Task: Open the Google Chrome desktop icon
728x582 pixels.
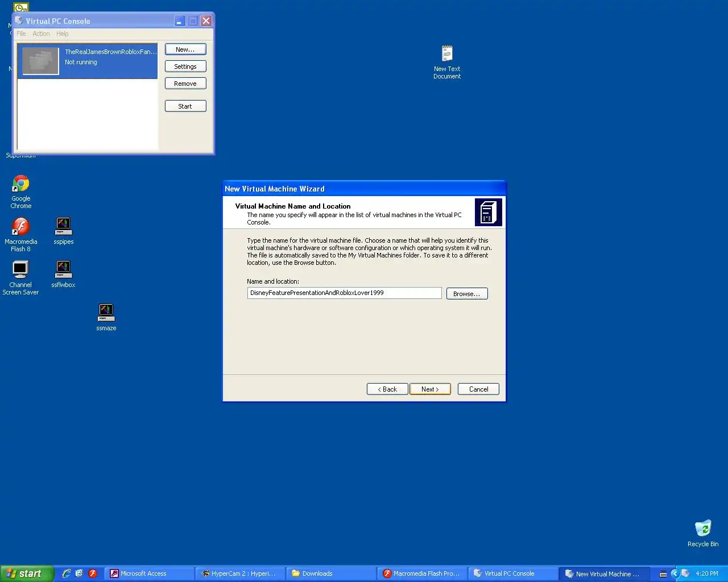Action: [x=21, y=192]
